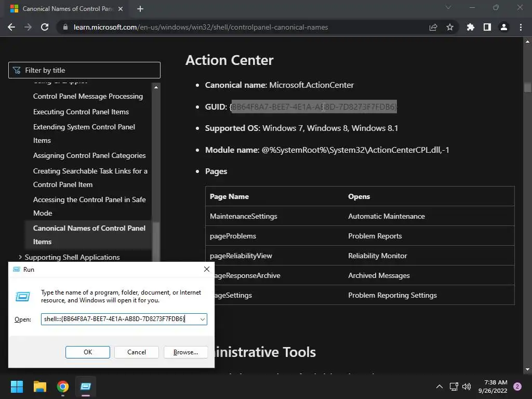This screenshot has height=399, width=532.
Task: Go back in Chrome
Action: tap(11, 27)
